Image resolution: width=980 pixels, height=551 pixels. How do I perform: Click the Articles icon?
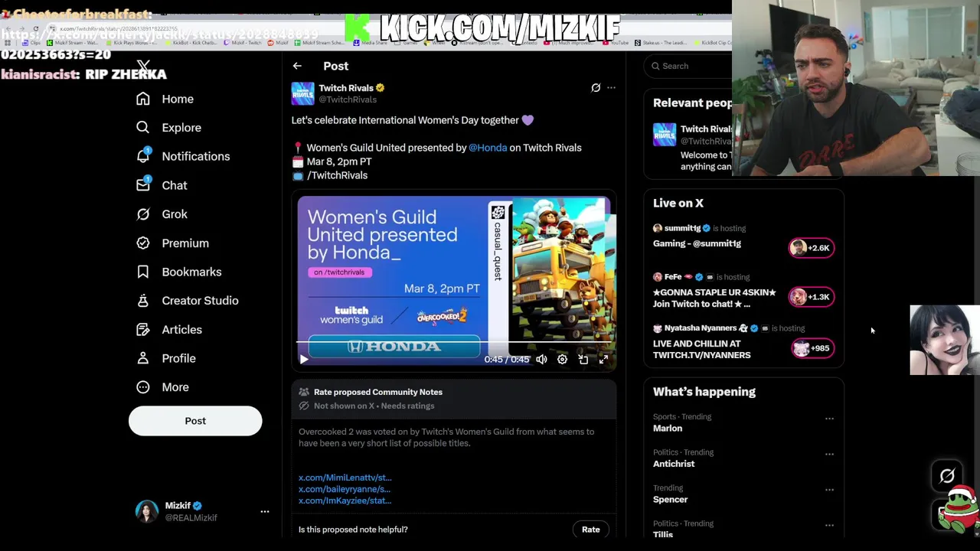point(143,330)
